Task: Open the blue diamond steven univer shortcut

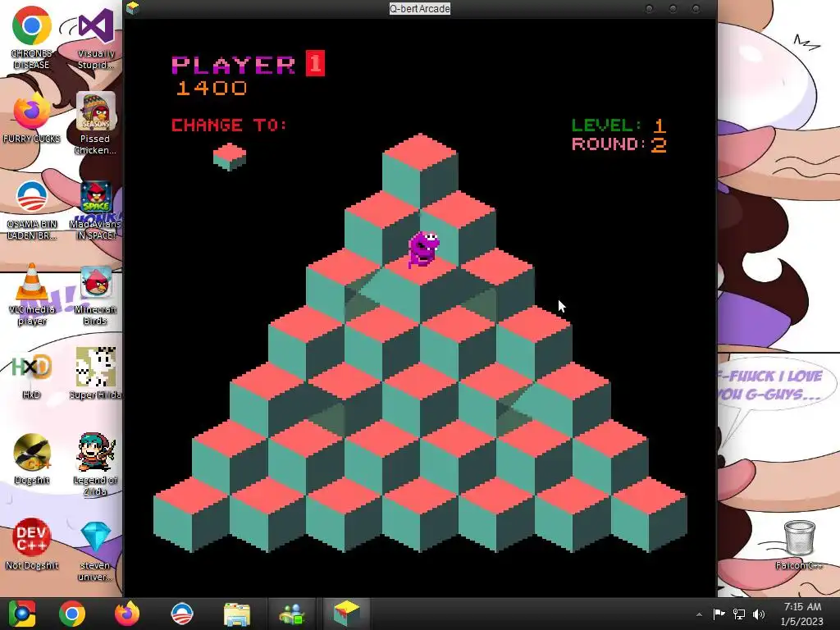Action: tap(95, 552)
